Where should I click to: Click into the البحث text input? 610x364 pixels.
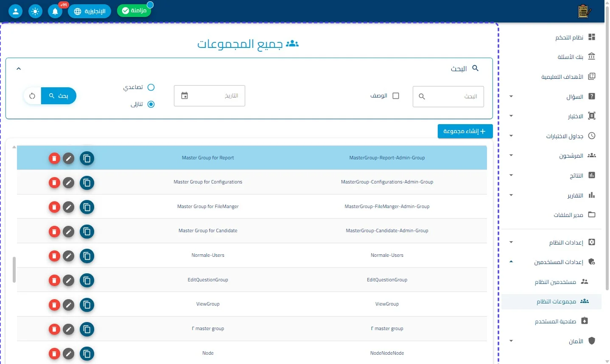(448, 97)
